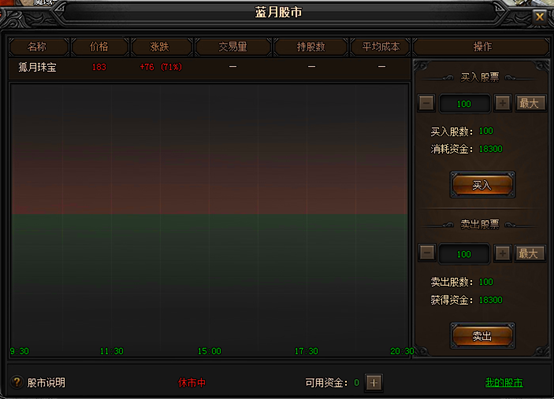Click the sell quantity field showing 100
The height and width of the screenshot is (399, 554).
point(464,254)
